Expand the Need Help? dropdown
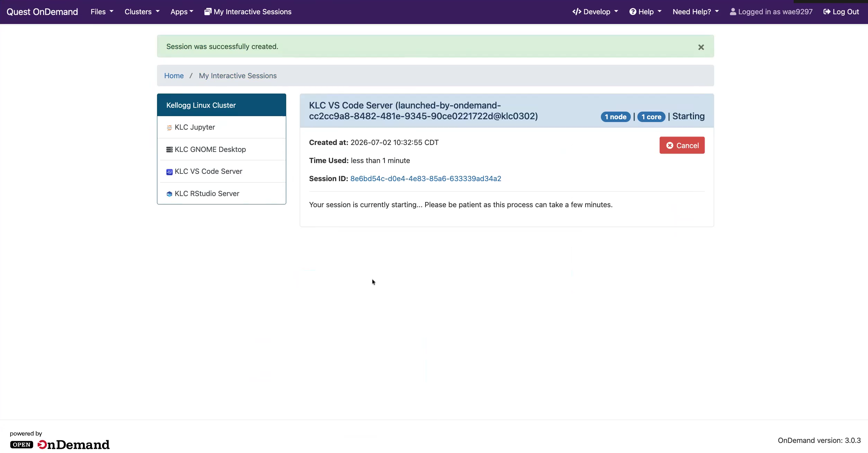This screenshot has width=868, height=453. point(696,12)
